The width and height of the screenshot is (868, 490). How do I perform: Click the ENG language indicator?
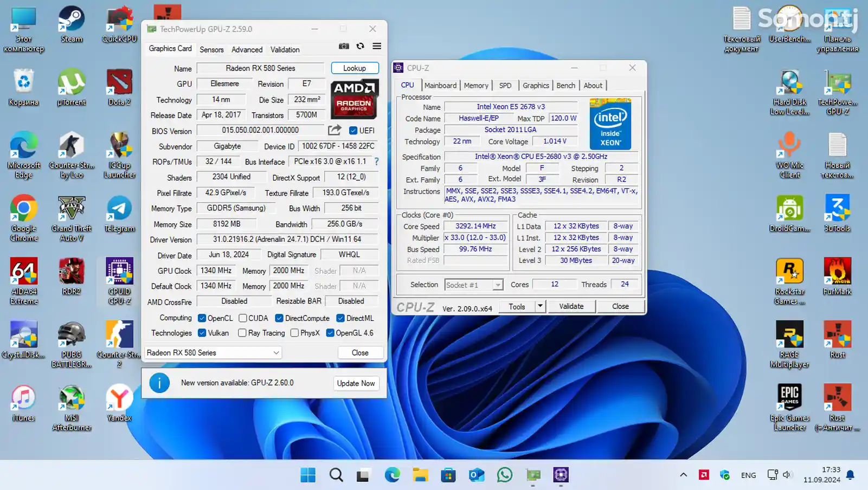(748, 475)
